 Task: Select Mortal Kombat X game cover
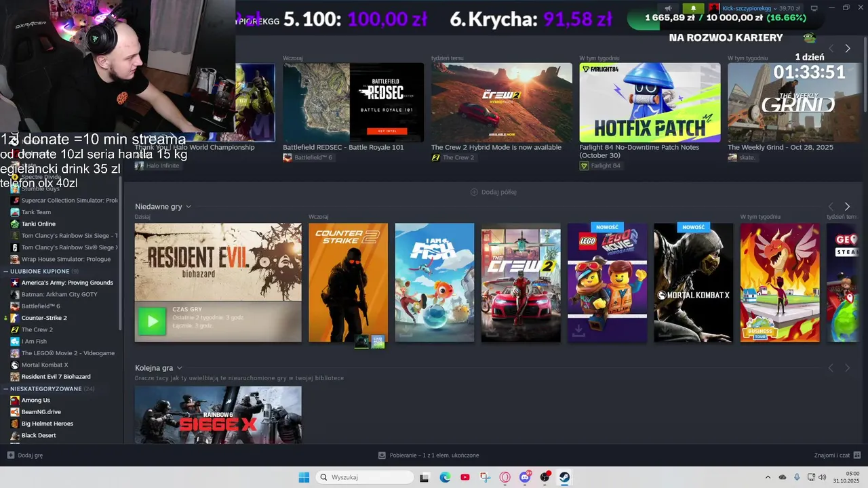693,283
